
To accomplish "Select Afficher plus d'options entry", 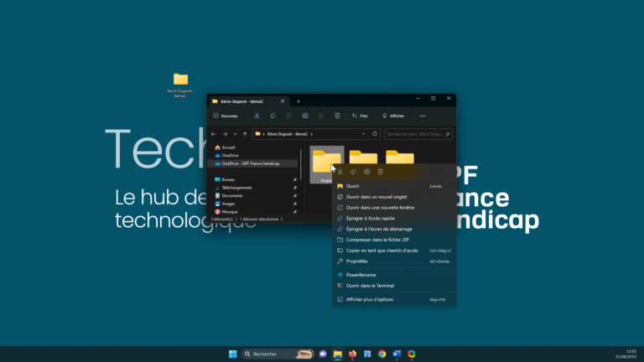I will [x=370, y=299].
